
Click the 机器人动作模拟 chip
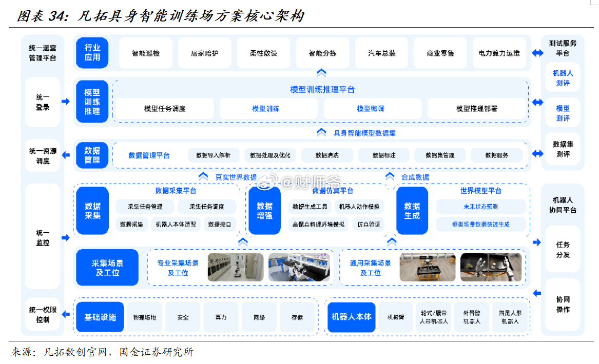click(359, 207)
